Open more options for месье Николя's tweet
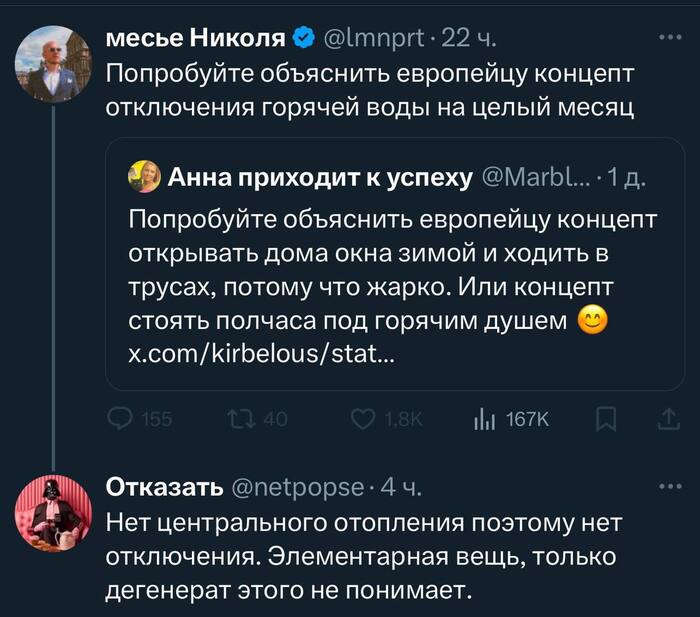 click(x=668, y=38)
